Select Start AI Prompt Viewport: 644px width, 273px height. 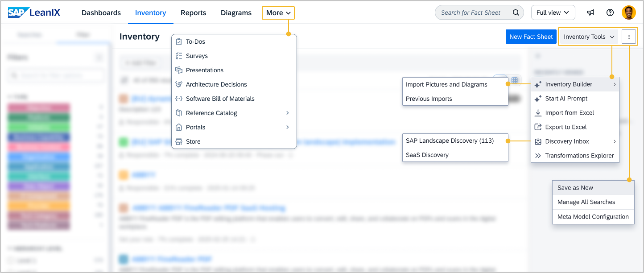[575, 99]
